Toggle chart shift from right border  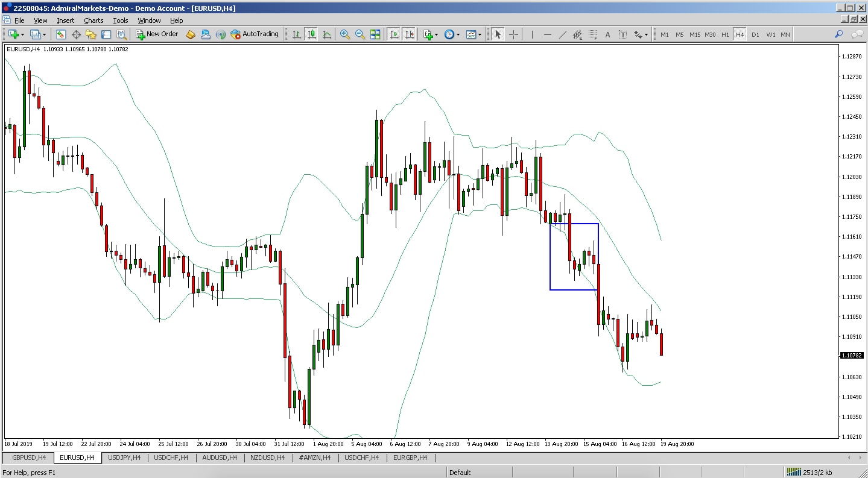pyautogui.click(x=410, y=34)
